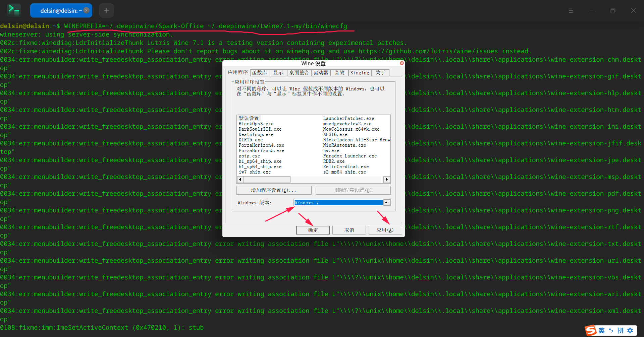This screenshot has width=644, height=337.
Task: Select LauncherPatcher.exe entry
Action: point(348,118)
